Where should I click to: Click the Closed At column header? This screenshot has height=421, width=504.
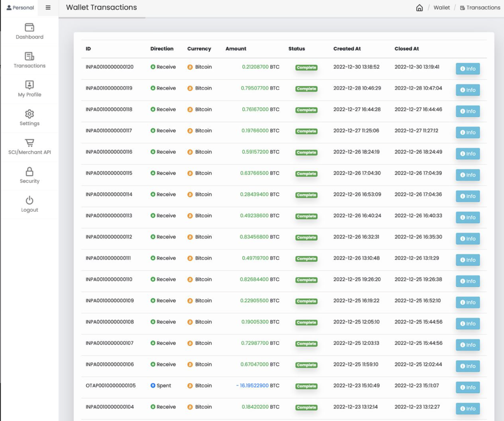[407, 49]
